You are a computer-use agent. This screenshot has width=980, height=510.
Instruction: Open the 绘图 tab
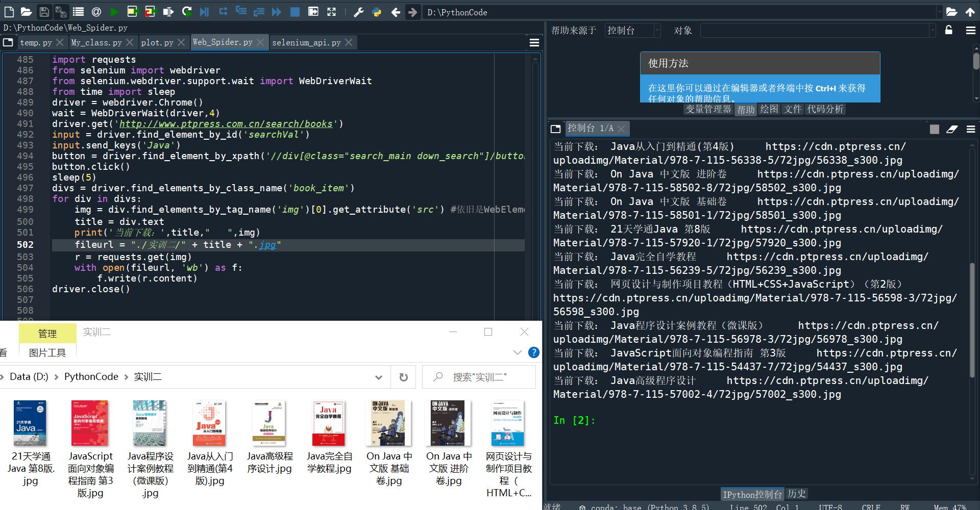[769, 109]
